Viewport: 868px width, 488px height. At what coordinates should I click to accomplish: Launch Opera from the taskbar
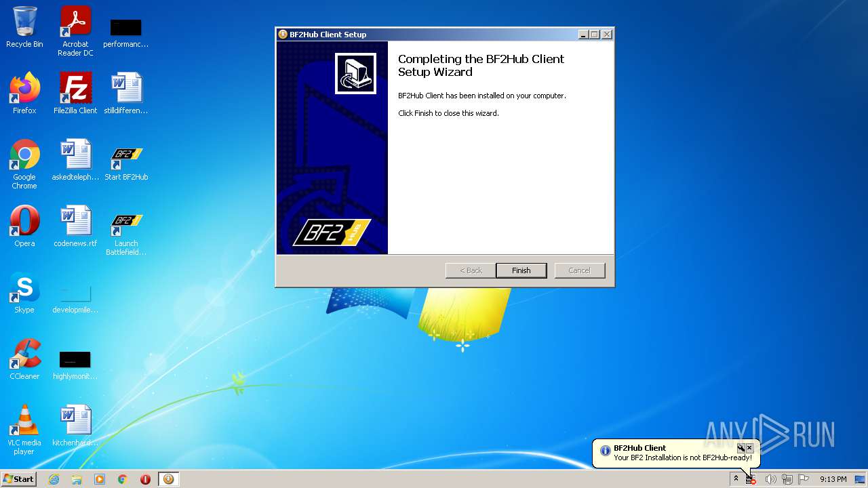(145, 479)
